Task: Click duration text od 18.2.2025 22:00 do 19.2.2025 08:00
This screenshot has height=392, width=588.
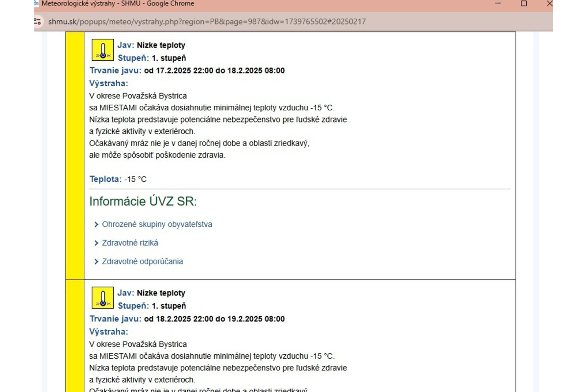Action: [214, 319]
